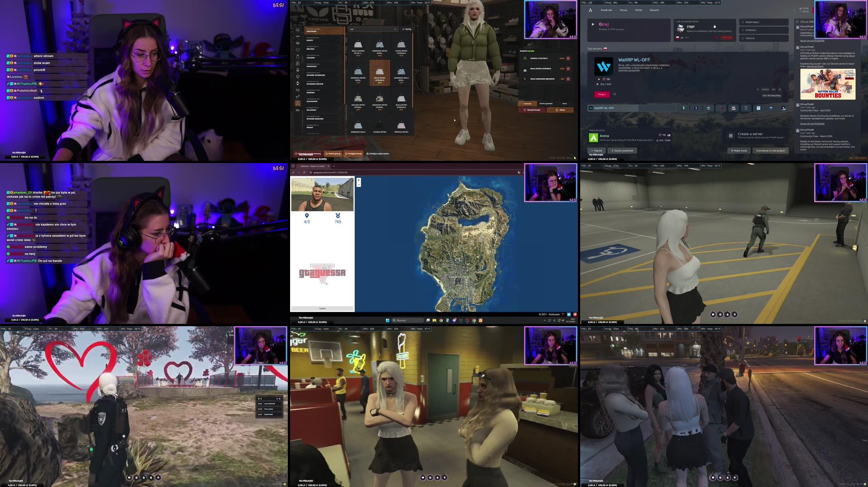The width and height of the screenshot is (868, 487).
Task: Select the Karta payment option in the cart
Action: [565, 103]
